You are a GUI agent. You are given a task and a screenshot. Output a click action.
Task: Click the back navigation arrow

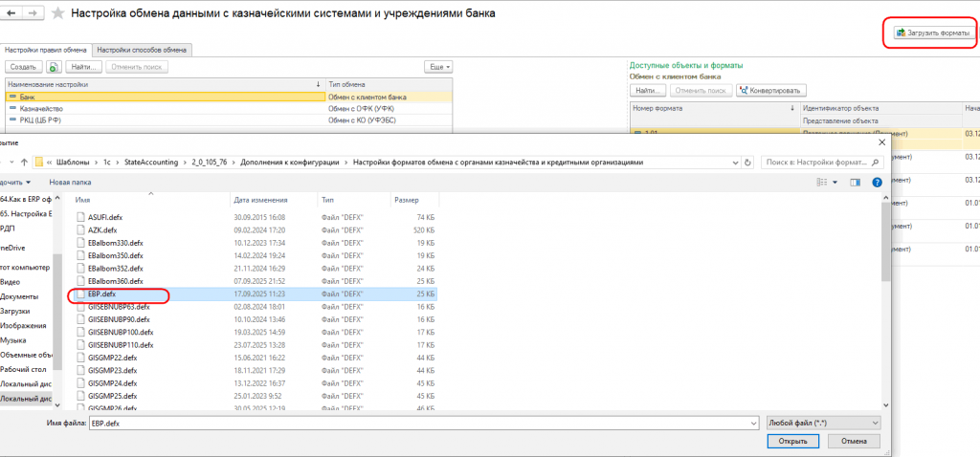click(11, 13)
